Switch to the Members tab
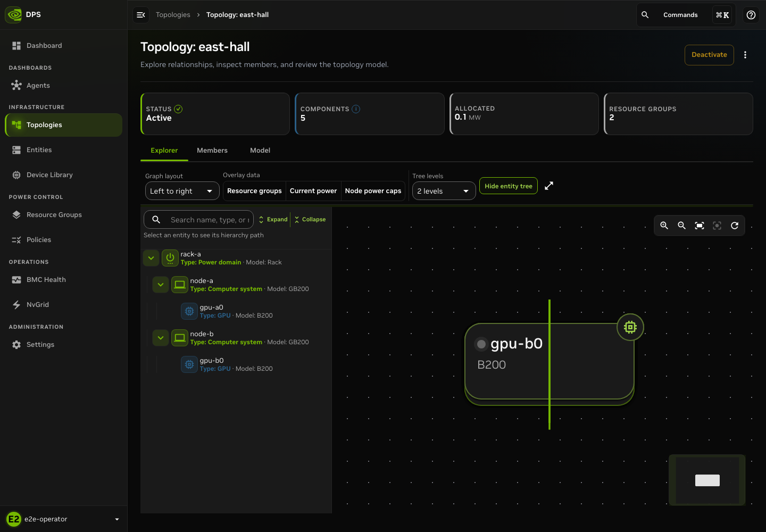Screen dimensions: 766x532 coord(212,151)
